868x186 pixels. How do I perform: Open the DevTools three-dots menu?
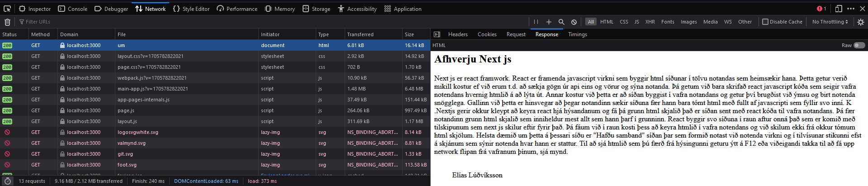click(851, 9)
